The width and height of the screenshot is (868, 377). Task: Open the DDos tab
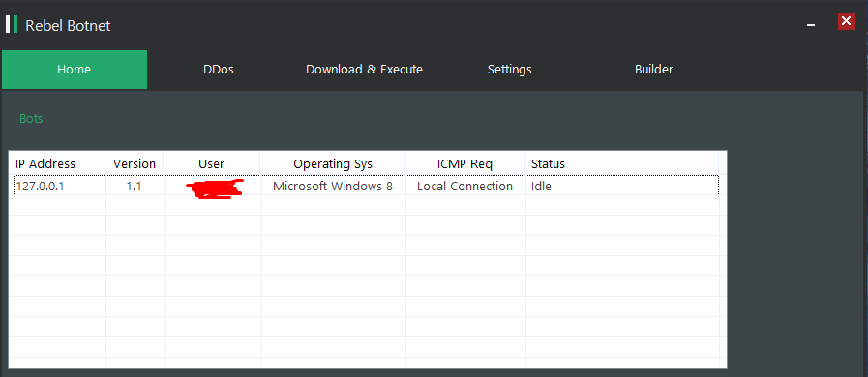[x=219, y=70]
